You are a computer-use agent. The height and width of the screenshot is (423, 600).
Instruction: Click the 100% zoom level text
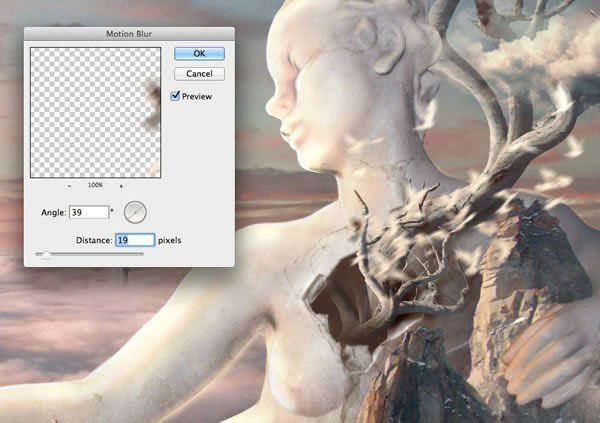click(95, 185)
